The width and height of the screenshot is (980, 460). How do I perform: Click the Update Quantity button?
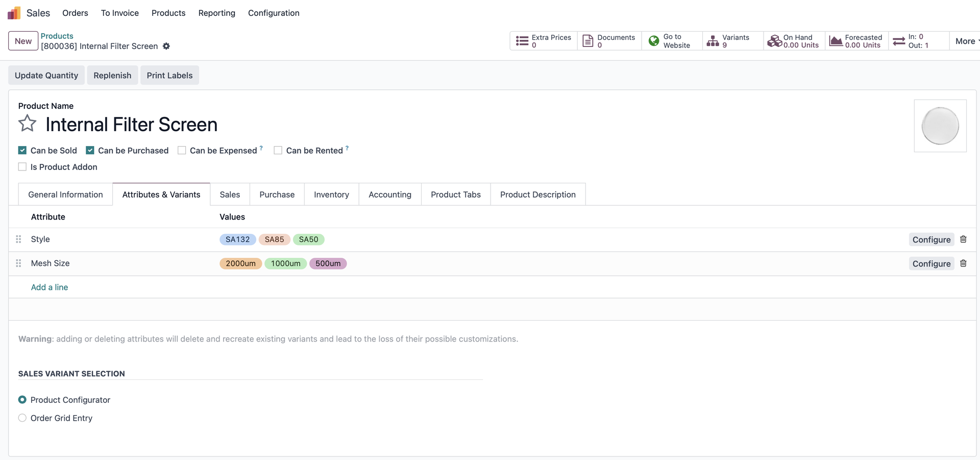tap(46, 76)
